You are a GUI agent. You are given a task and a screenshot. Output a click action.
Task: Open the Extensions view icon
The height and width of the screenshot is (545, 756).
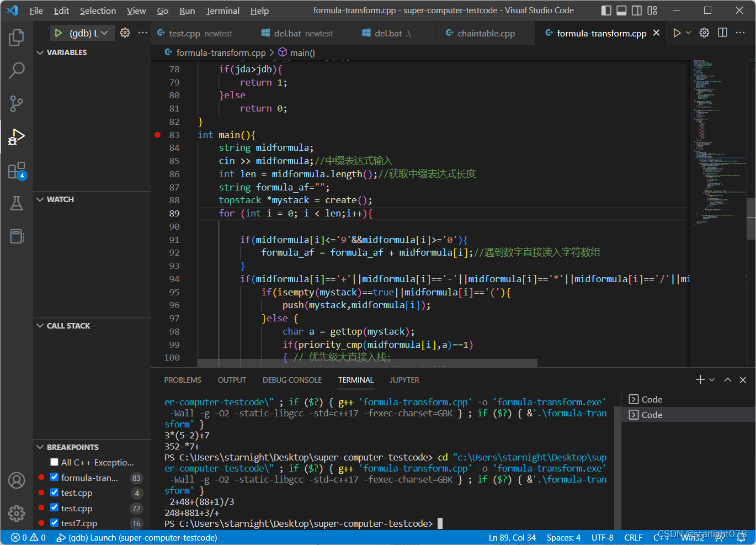pos(17,171)
